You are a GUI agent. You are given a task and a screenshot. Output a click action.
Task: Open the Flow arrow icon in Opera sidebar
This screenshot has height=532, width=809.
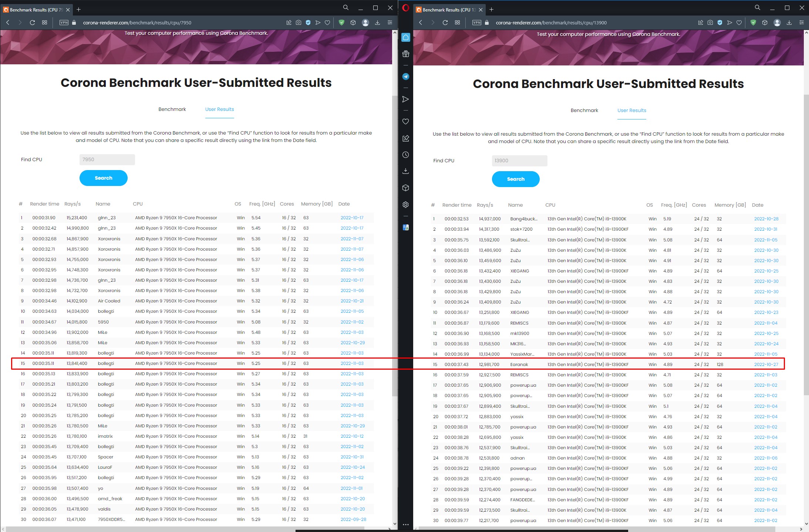pyautogui.click(x=406, y=99)
